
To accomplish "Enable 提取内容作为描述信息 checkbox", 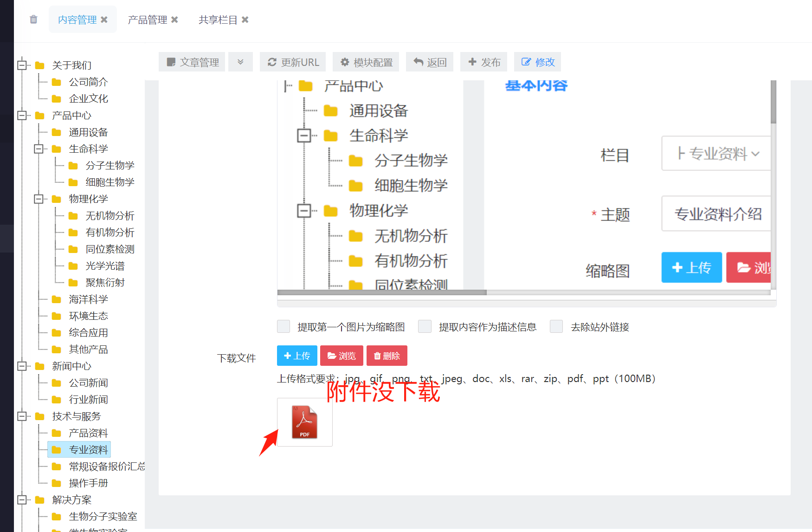I will point(425,326).
